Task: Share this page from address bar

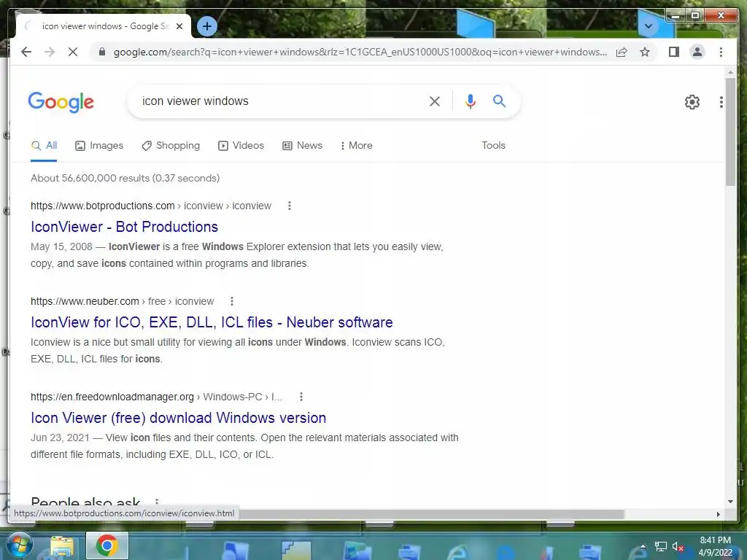Action: point(622,52)
